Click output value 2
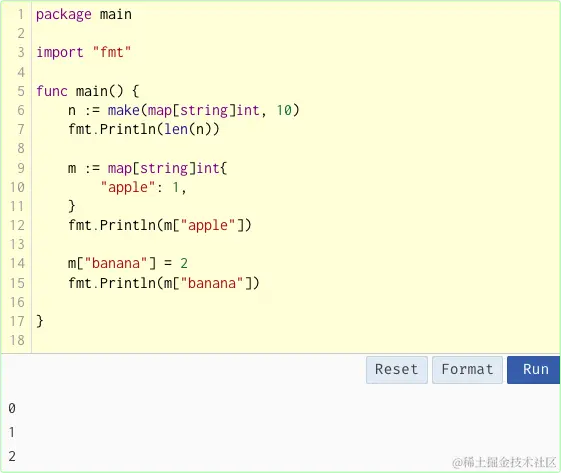561x473 pixels. [x=12, y=456]
